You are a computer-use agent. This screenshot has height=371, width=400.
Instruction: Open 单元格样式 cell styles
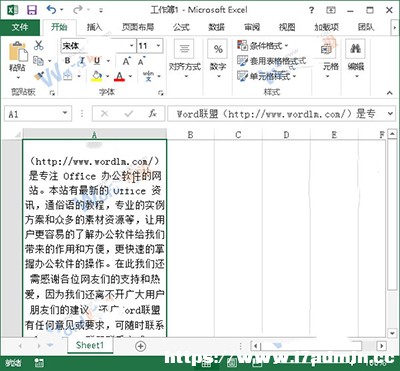click(267, 76)
